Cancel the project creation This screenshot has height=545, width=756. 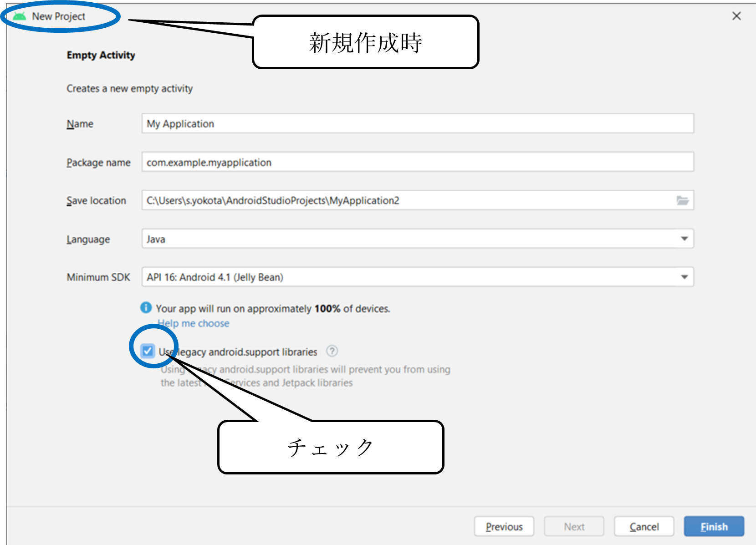[644, 527]
